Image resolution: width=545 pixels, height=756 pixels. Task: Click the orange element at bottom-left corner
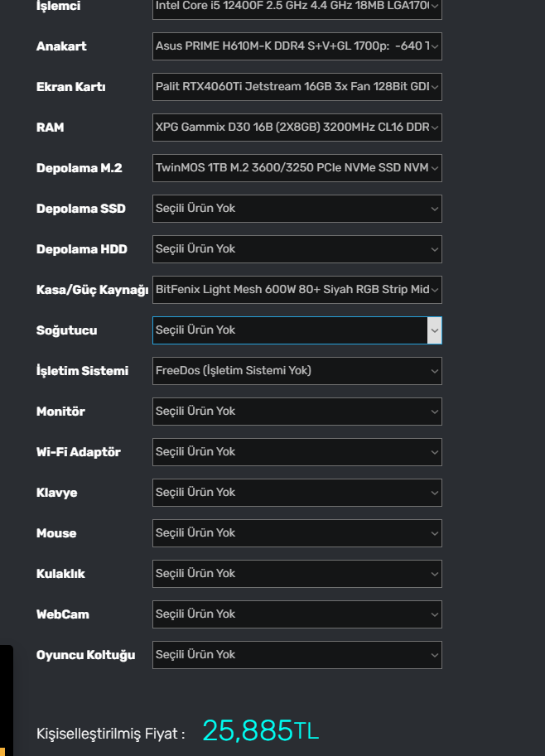tap(2, 752)
